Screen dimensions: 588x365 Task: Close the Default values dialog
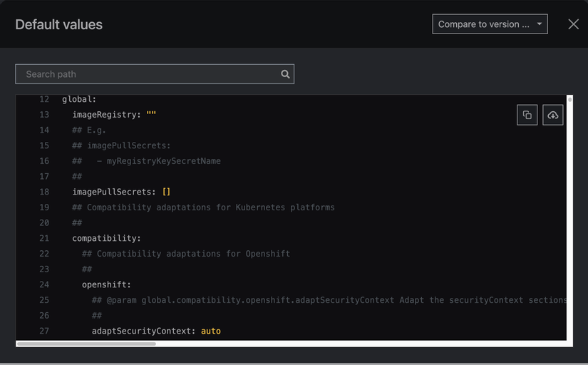pyautogui.click(x=573, y=24)
